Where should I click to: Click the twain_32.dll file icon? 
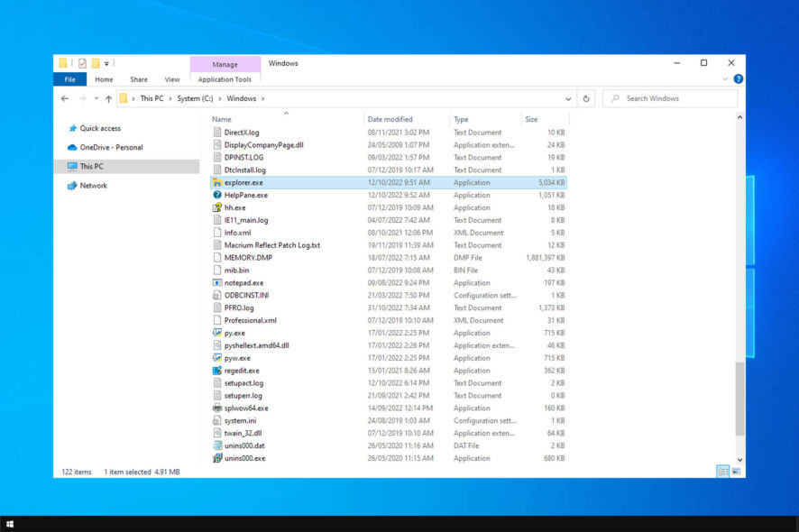point(217,433)
